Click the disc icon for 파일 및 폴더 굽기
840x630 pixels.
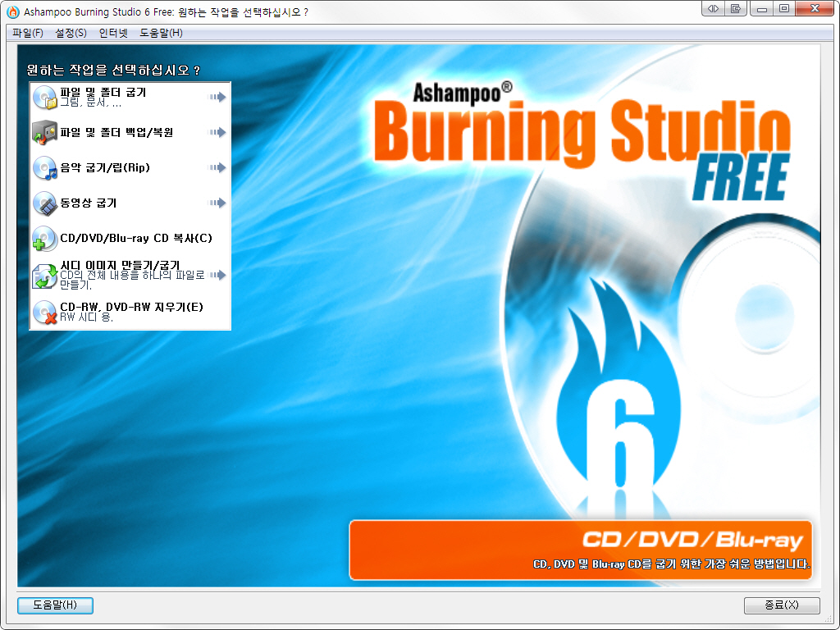pyautogui.click(x=44, y=98)
